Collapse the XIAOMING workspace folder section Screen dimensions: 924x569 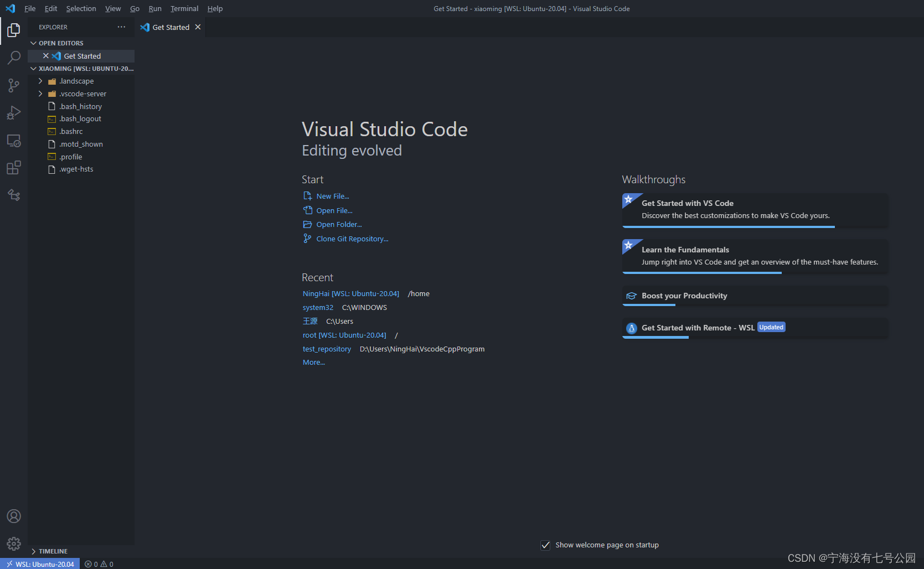pos(33,69)
